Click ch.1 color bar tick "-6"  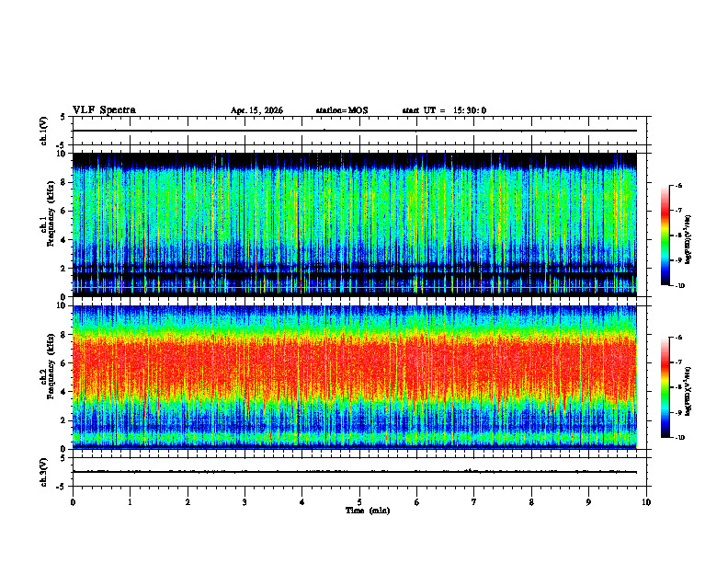[x=678, y=185]
